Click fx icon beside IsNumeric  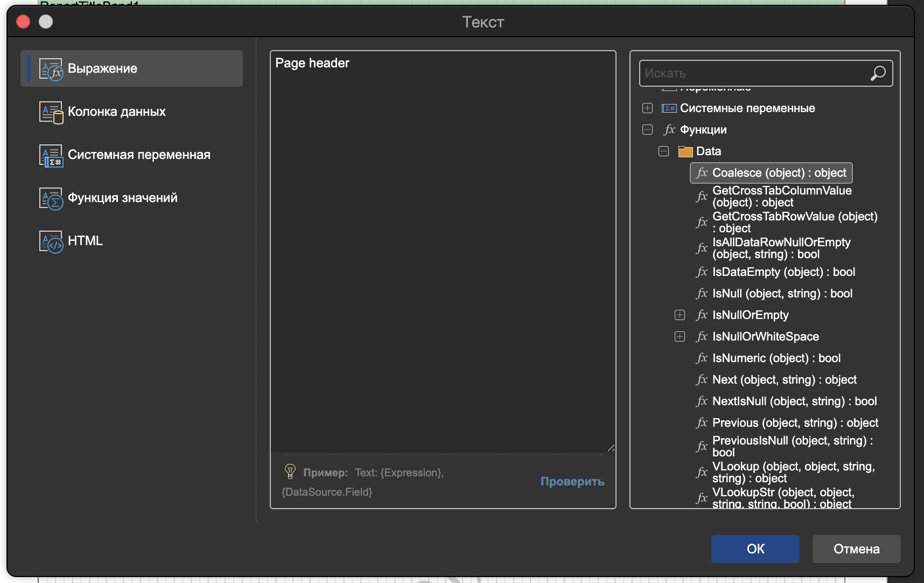point(702,358)
